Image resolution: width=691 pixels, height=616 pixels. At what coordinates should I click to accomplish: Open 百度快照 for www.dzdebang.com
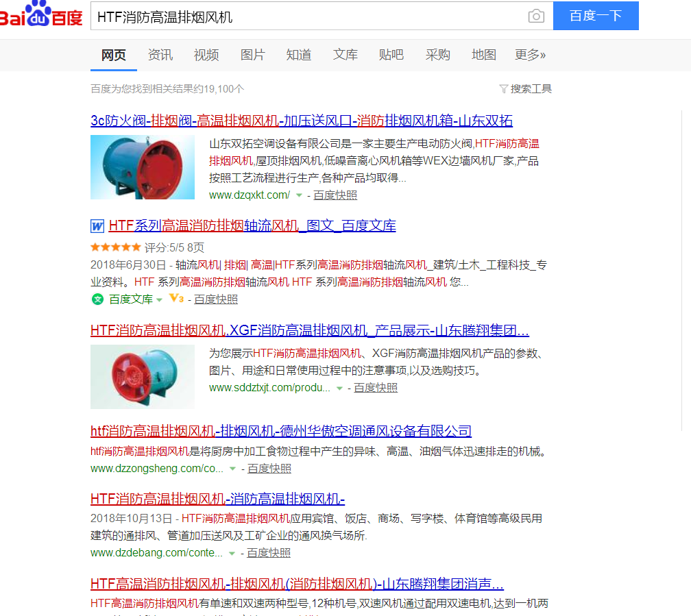(269, 554)
